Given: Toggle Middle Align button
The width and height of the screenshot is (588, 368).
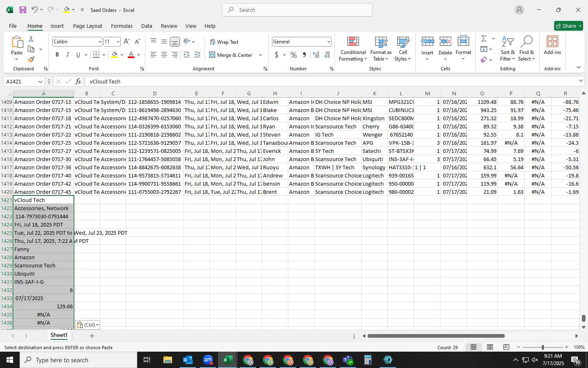Looking at the screenshot, I should tap(164, 41).
